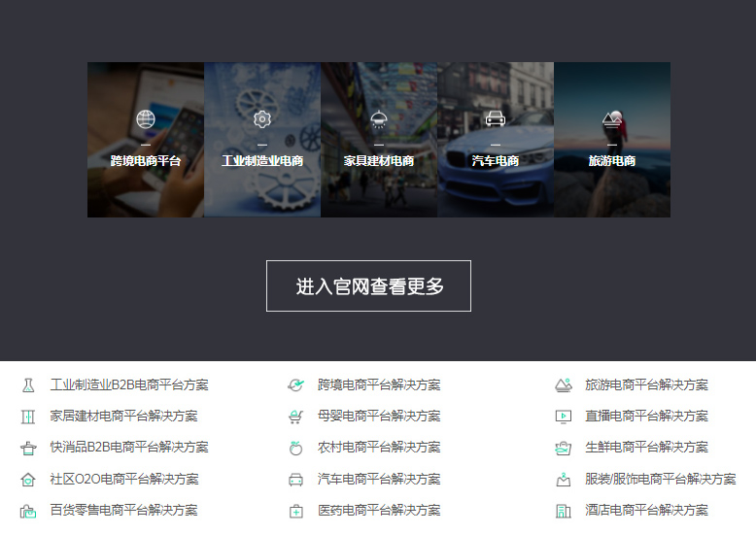
Task: Select the 家具建材电商 card title
Action: (379, 161)
